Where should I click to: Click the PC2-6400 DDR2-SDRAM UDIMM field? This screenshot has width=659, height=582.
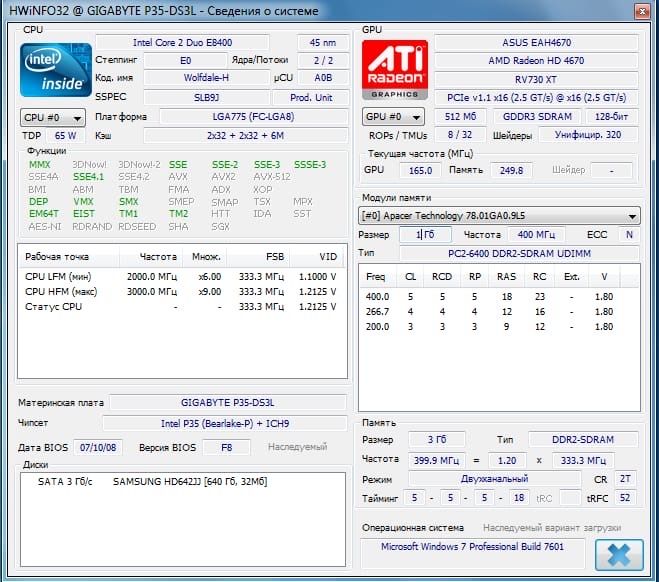point(519,253)
